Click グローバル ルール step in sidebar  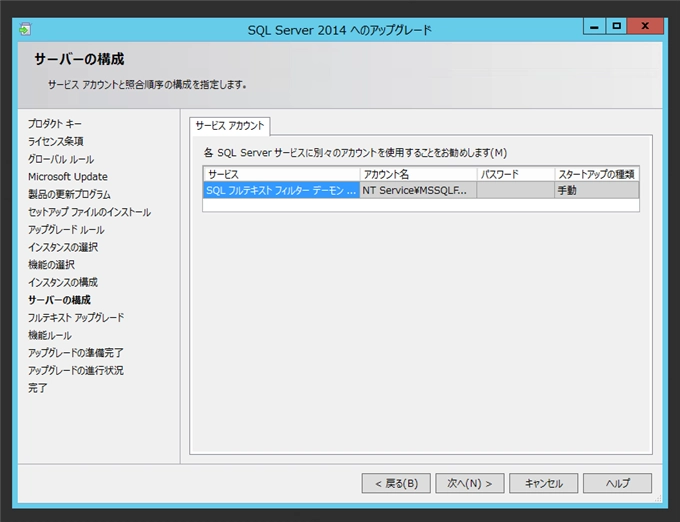(x=61, y=159)
